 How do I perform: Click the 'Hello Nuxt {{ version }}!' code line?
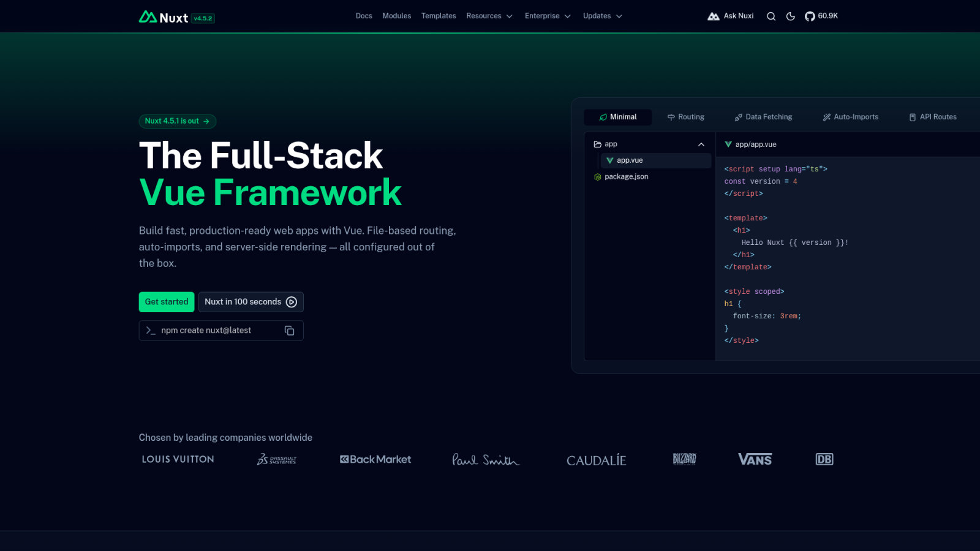point(795,242)
